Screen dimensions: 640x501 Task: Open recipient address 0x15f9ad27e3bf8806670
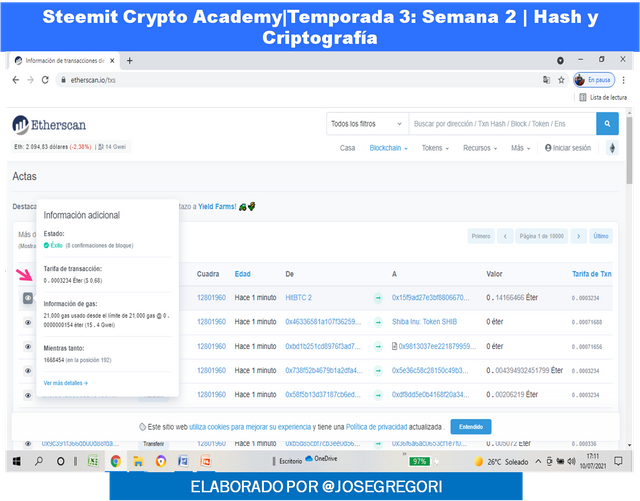coord(431,298)
